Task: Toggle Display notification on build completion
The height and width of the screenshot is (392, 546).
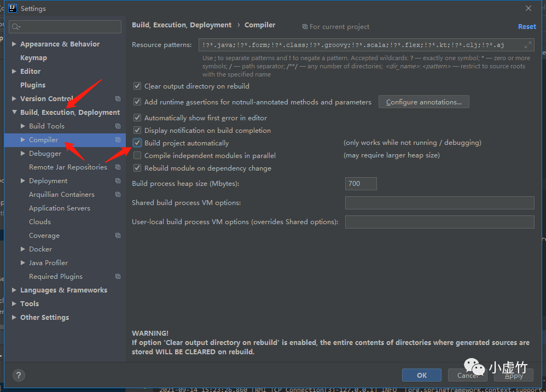Action: click(137, 131)
